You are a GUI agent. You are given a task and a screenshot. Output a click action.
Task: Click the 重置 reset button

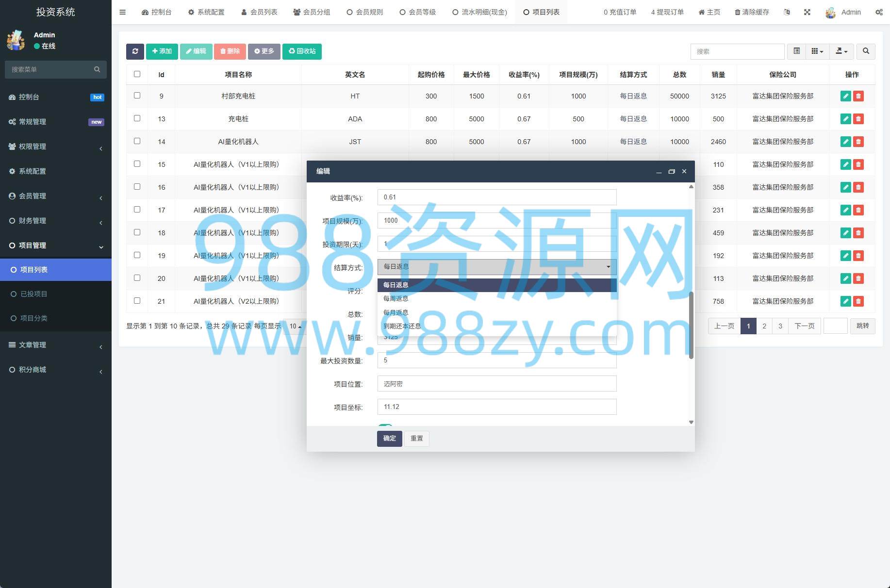[416, 439]
